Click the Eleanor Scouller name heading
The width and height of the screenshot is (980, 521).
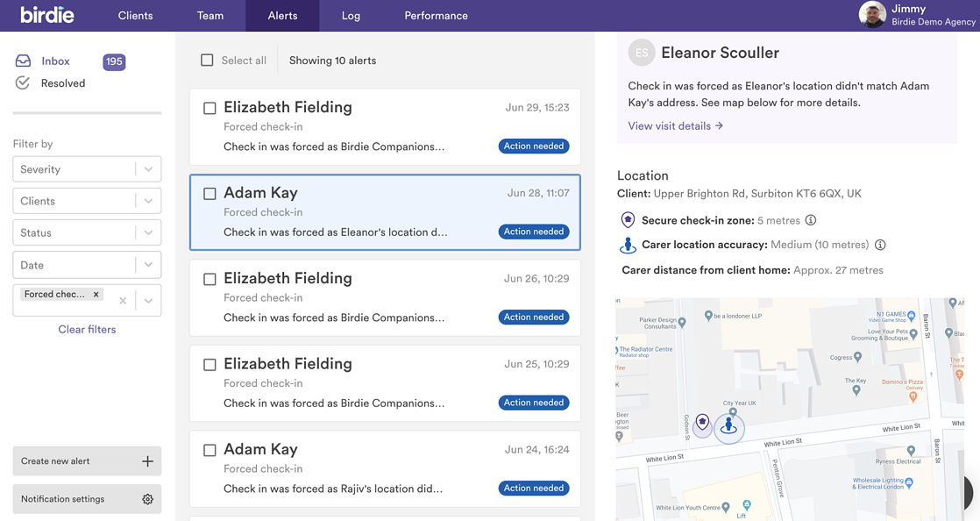720,53
